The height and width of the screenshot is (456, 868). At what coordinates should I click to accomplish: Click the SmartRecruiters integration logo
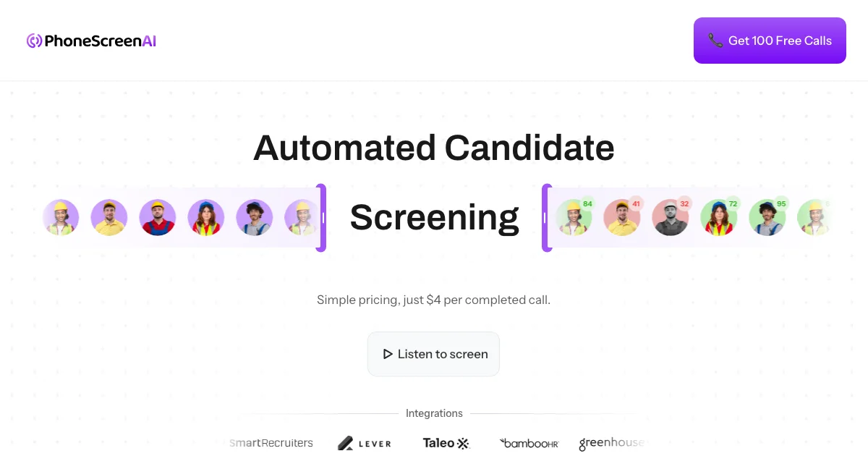271,442
